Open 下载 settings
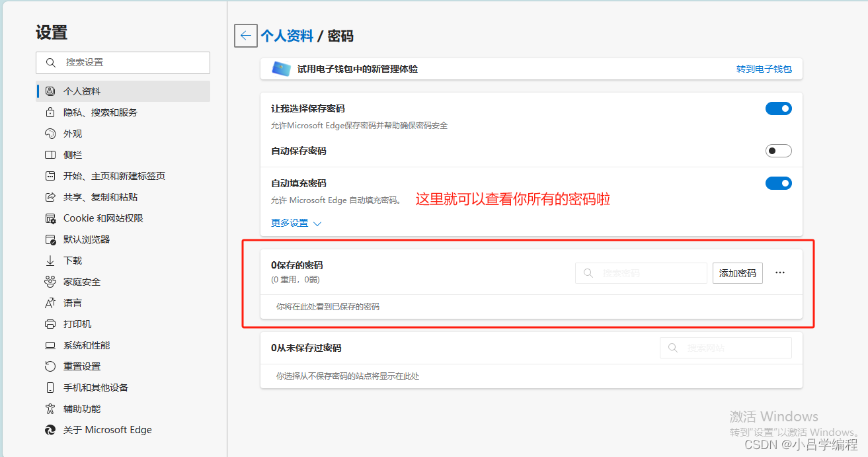 124,261
